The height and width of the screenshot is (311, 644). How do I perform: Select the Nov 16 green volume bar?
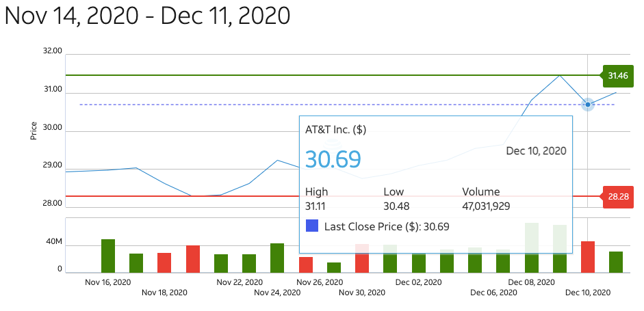(108, 256)
